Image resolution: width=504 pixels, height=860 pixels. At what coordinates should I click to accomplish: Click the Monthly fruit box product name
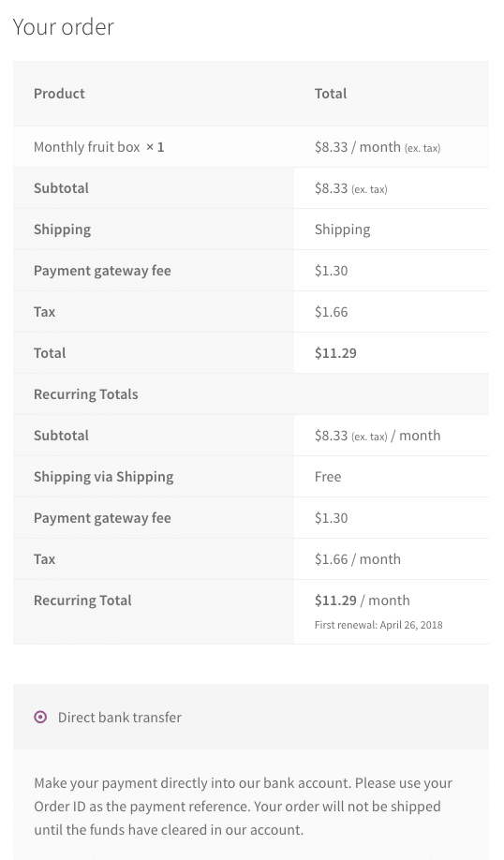[86, 147]
